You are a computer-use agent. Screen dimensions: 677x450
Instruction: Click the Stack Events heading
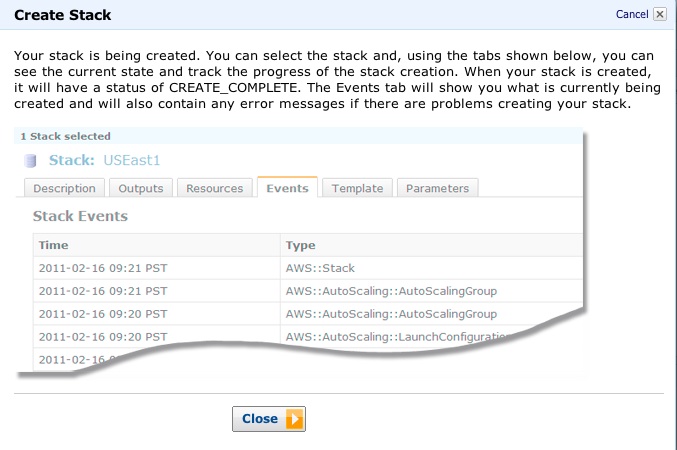(80, 216)
